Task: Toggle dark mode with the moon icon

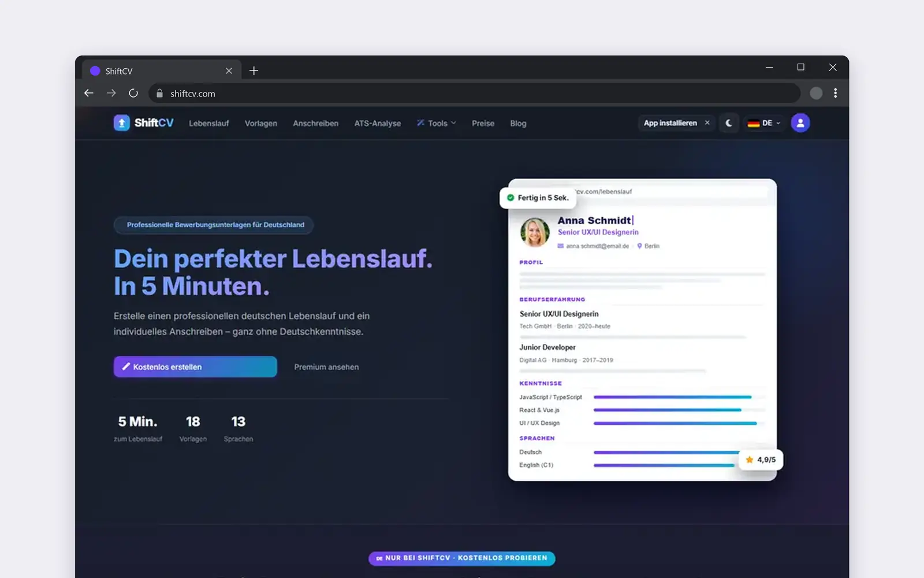Action: (729, 123)
